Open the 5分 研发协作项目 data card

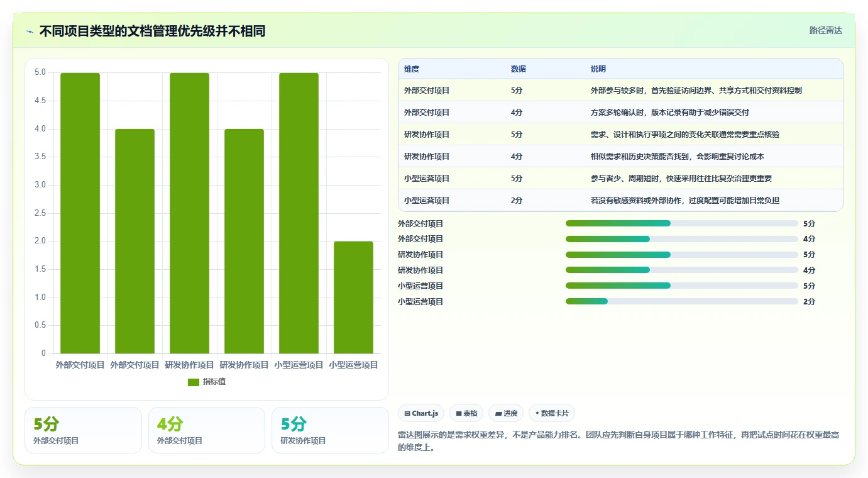click(330, 430)
